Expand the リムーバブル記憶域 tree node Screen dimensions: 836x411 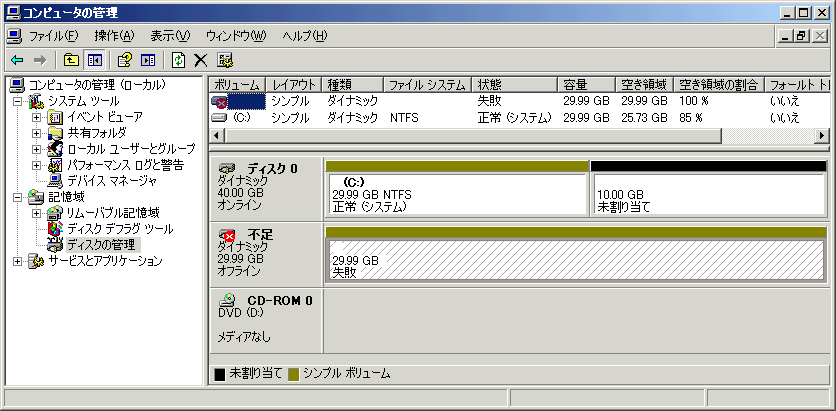pos(36,213)
